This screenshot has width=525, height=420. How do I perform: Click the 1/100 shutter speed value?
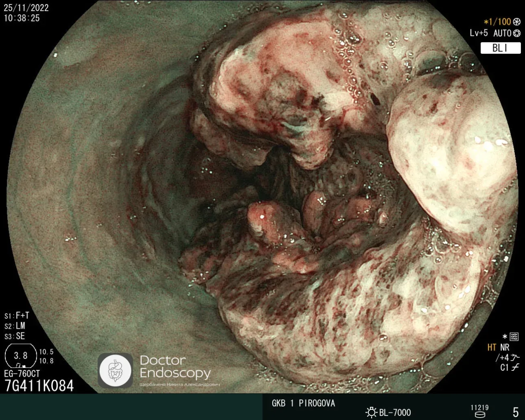click(x=499, y=22)
